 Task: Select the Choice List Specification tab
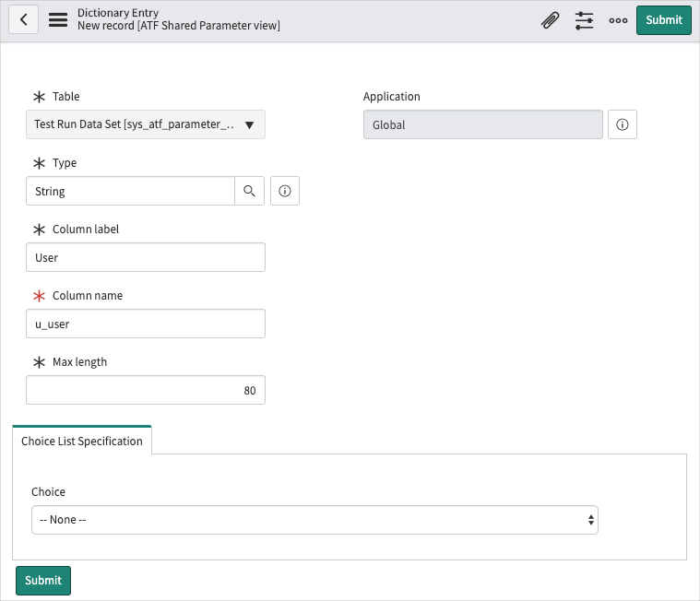coord(82,441)
